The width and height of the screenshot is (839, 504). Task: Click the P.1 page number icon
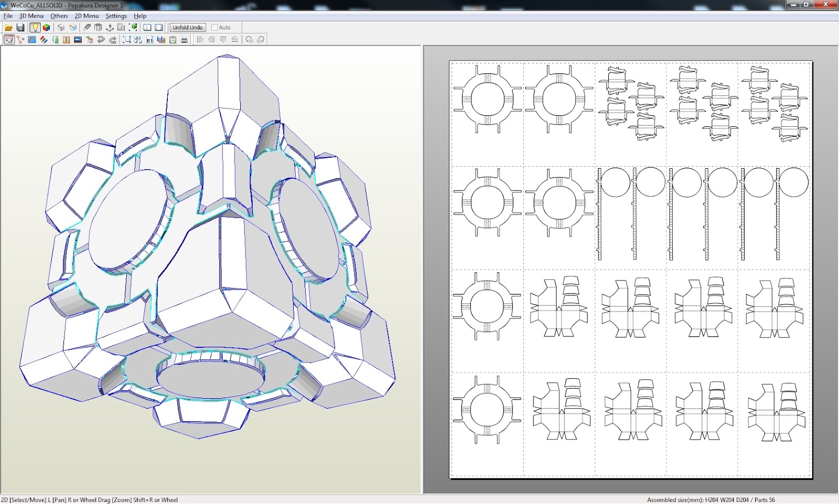click(x=150, y=39)
